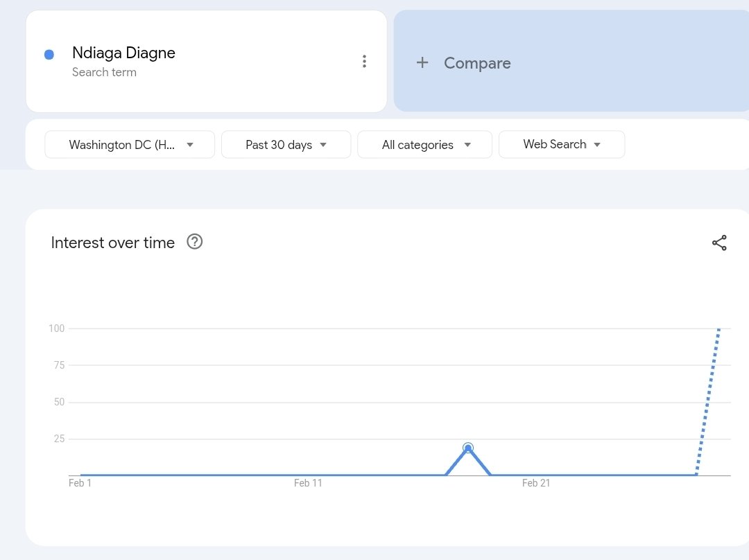Screen dimensions: 749x560
Task: Click the '75' y-axis label
Action: click(x=59, y=365)
